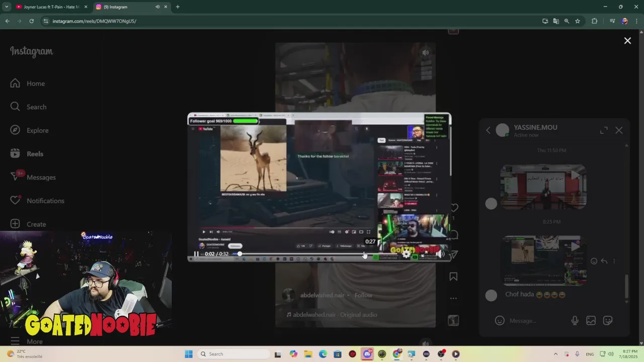
Task: Open YASSINE.MOU profile name
Action: [535, 127]
